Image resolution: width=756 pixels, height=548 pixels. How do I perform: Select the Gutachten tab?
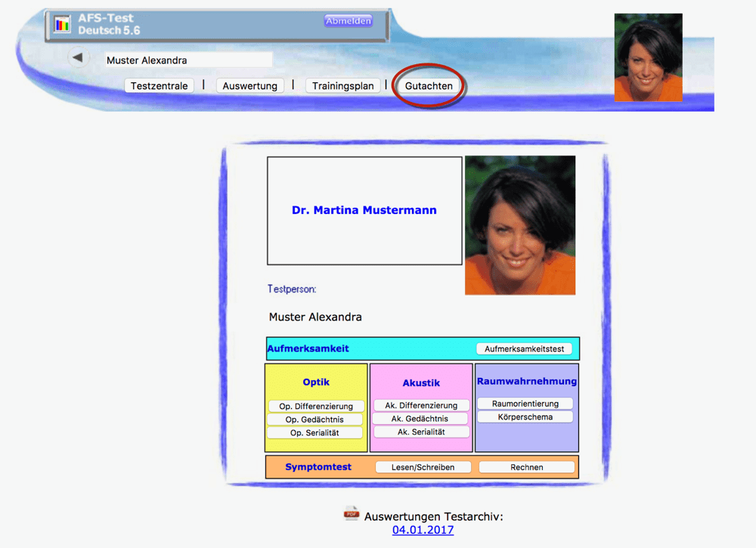[429, 86]
